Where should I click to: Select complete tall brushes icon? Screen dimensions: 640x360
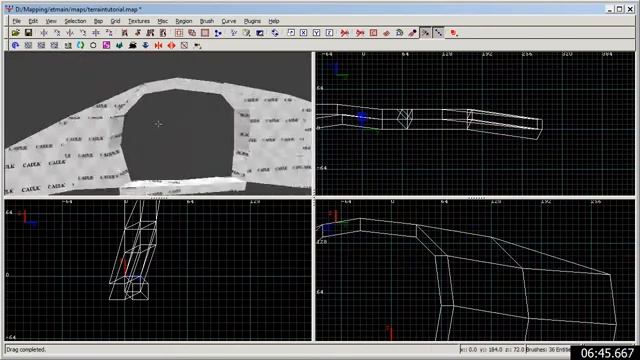pos(124,33)
